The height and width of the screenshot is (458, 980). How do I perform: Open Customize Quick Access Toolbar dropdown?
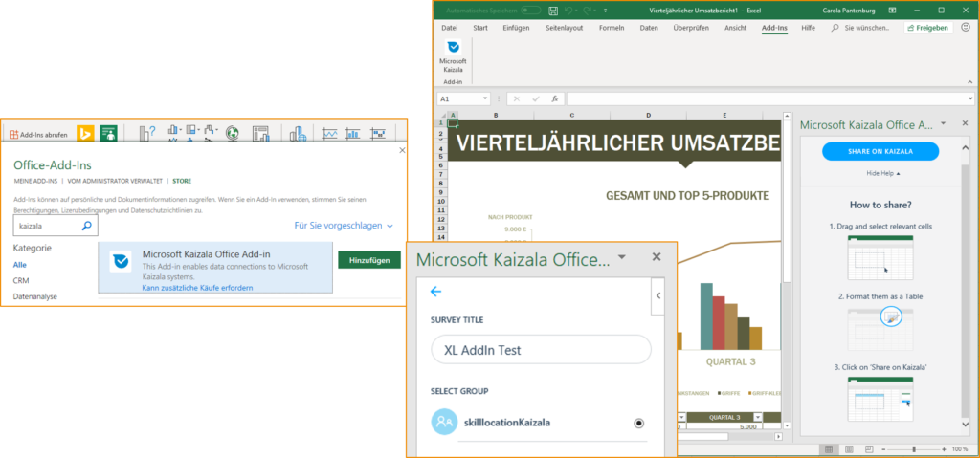coord(605,10)
